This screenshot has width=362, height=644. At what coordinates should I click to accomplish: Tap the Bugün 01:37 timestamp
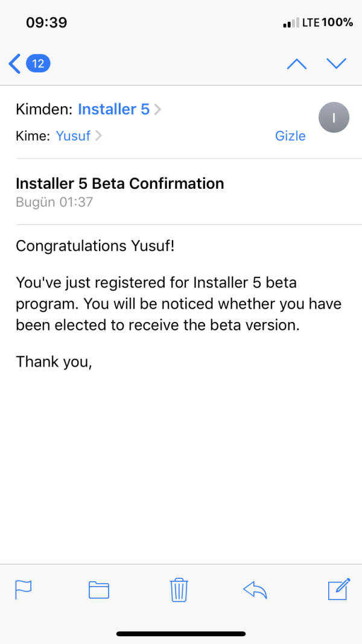[54, 202]
